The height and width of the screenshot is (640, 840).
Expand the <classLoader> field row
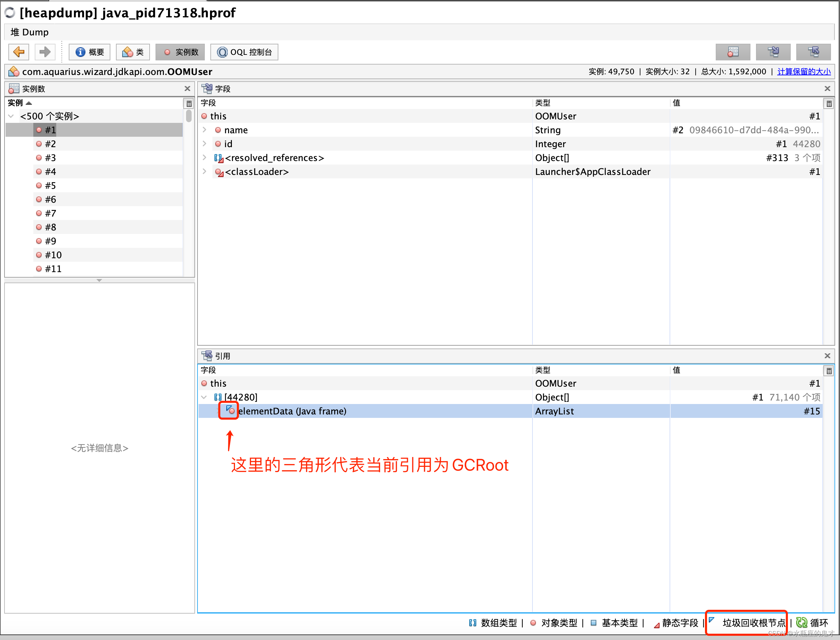coord(204,171)
